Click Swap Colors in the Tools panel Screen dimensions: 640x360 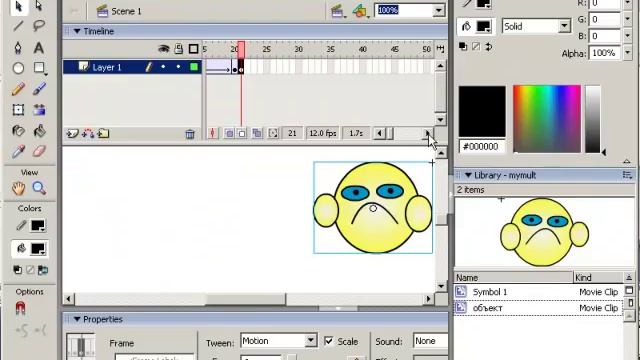pyautogui.click(x=43, y=270)
